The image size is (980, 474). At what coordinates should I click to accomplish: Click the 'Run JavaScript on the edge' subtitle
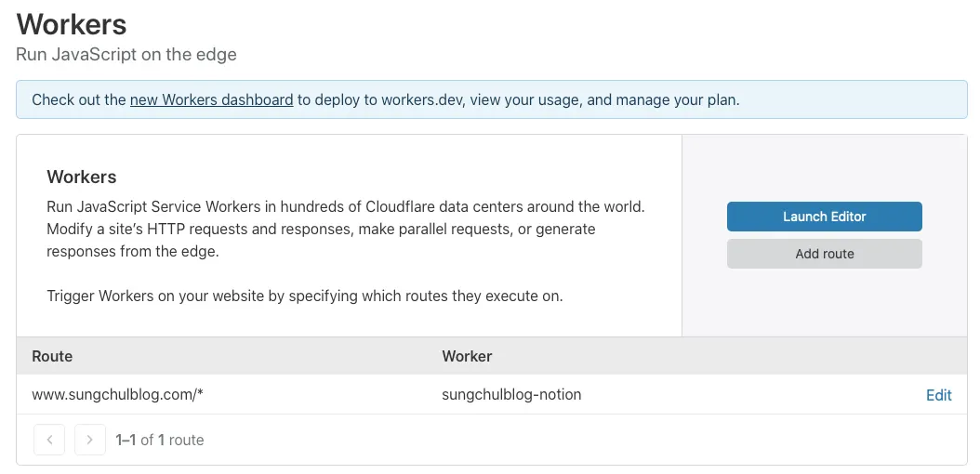click(126, 54)
